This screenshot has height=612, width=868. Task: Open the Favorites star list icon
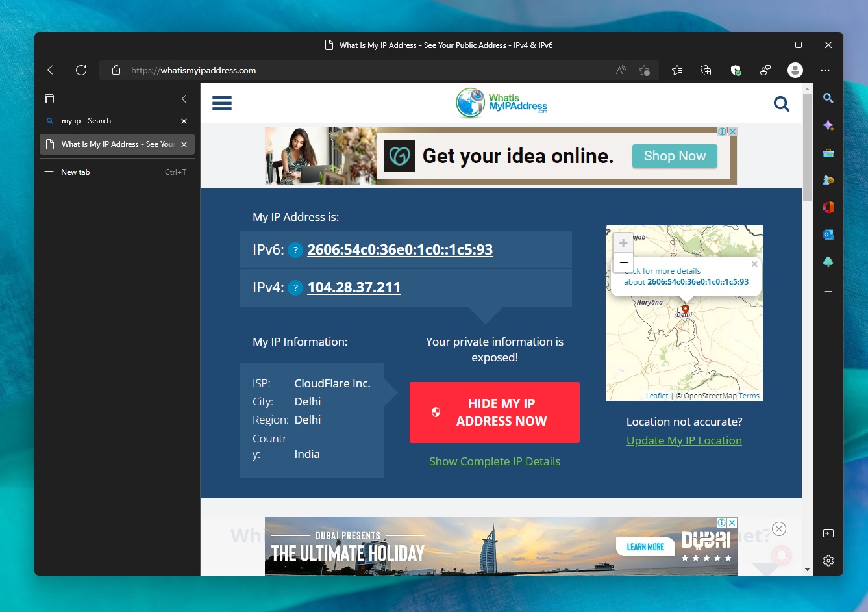[x=677, y=70]
